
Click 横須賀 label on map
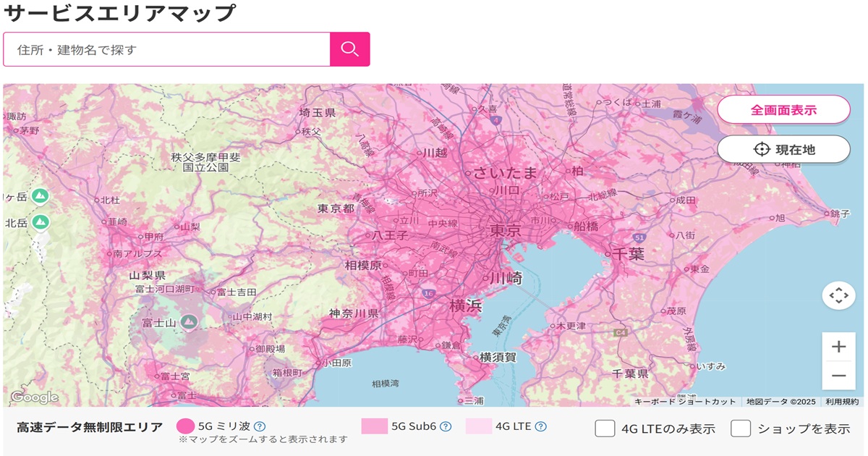pyautogui.click(x=498, y=357)
